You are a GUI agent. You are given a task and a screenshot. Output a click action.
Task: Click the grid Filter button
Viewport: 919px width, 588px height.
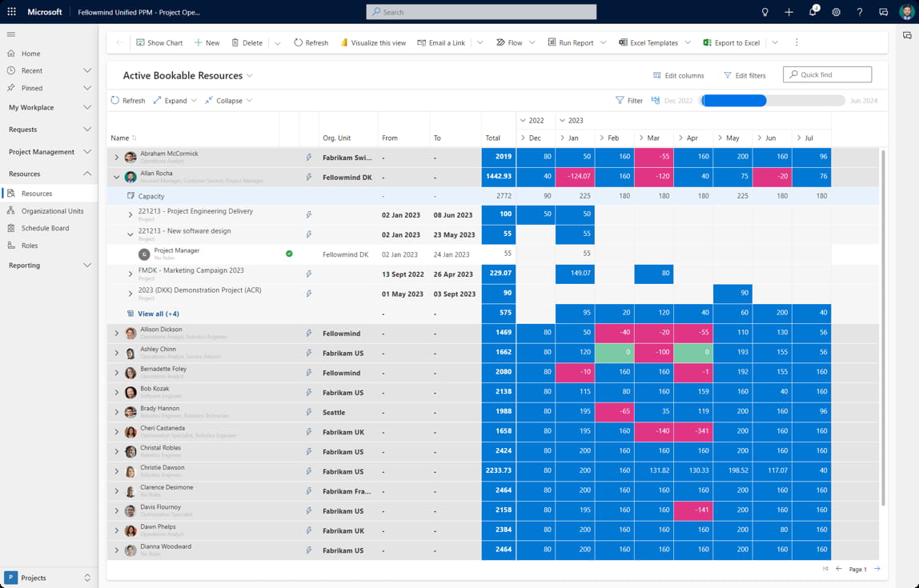[629, 101]
